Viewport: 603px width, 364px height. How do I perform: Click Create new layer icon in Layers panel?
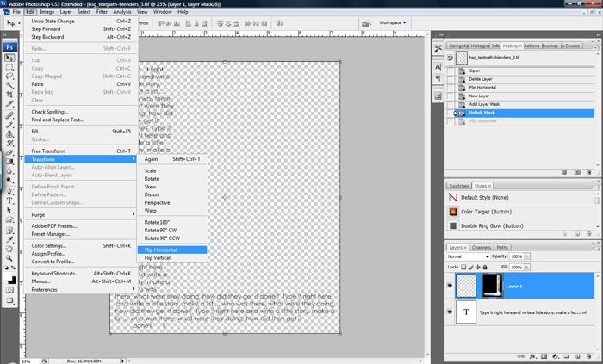pos(577,356)
